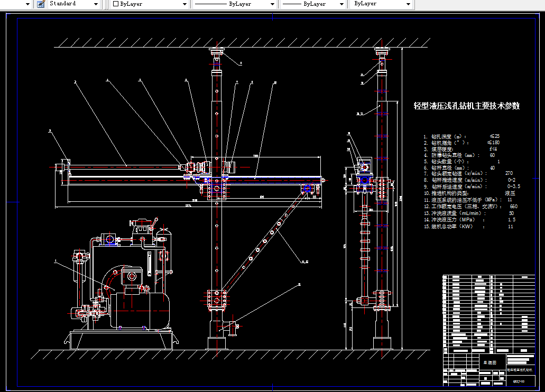Open the lineweight ByLayer dropdown with short line sample
This screenshot has height=392, width=545.
tap(313, 4)
